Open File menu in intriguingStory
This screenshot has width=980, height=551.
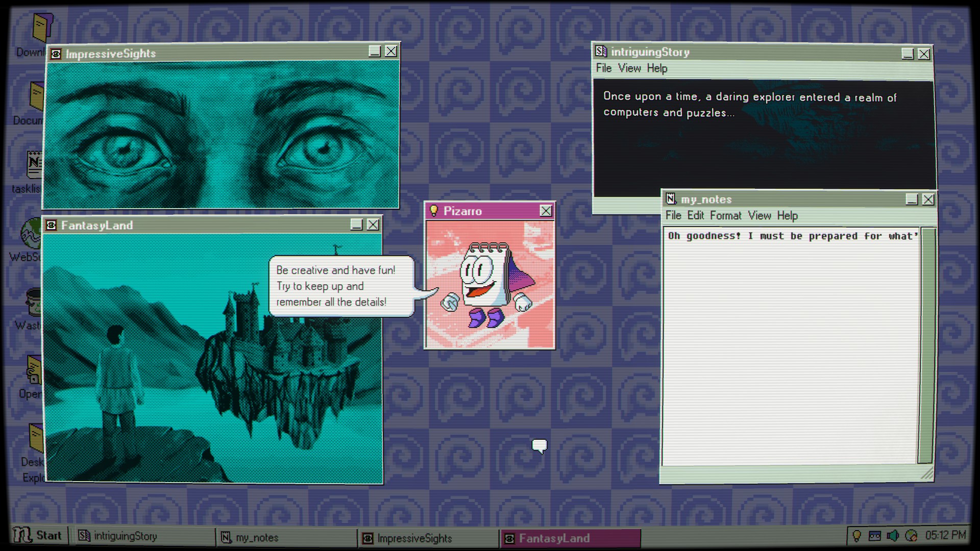(604, 68)
